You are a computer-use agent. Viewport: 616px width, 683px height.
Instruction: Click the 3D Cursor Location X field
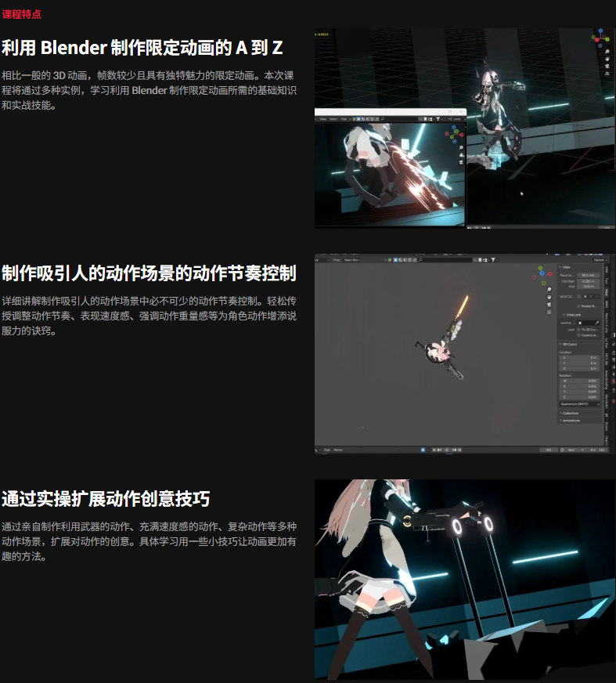coord(579,358)
